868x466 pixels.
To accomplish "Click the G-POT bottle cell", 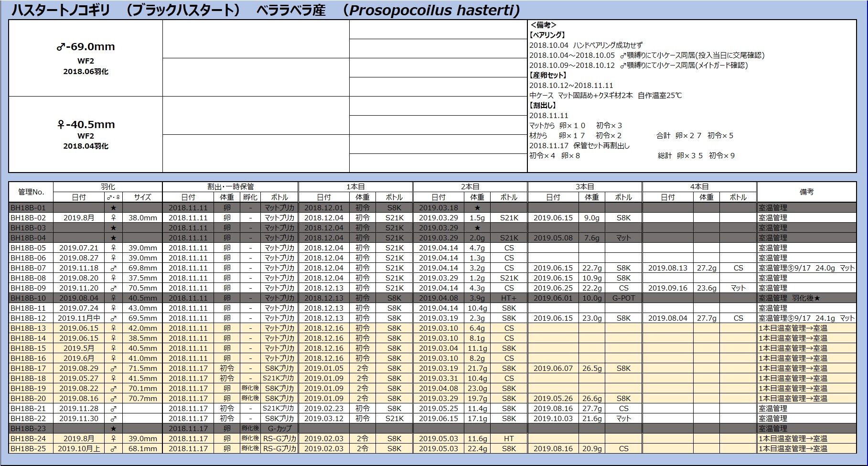I will click(623, 298).
